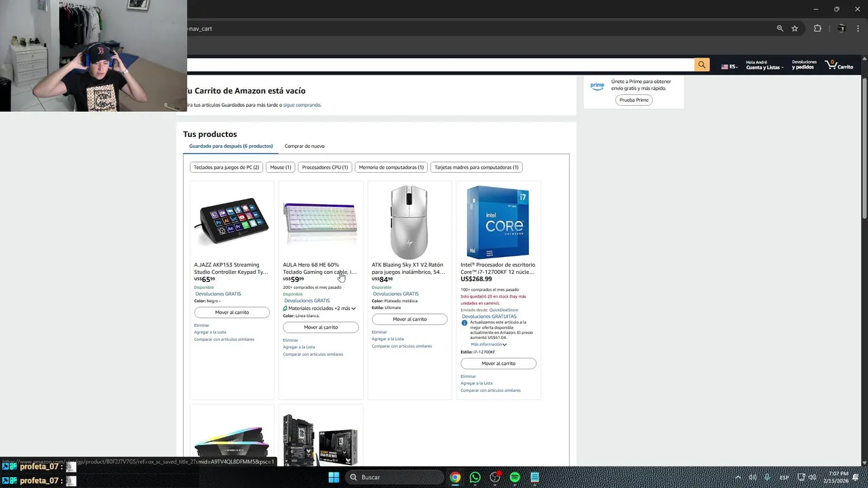This screenshot has width=868, height=488.
Task: Compare AULA keyboard with similar articles
Action: click(313, 354)
